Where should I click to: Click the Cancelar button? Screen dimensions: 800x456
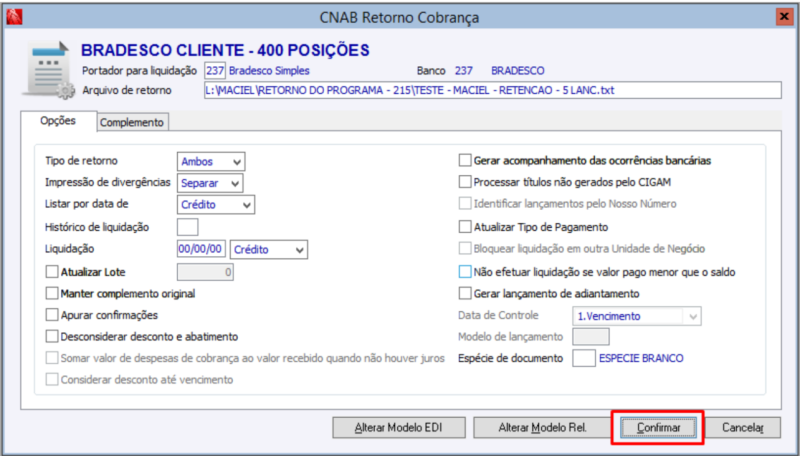[742, 427]
